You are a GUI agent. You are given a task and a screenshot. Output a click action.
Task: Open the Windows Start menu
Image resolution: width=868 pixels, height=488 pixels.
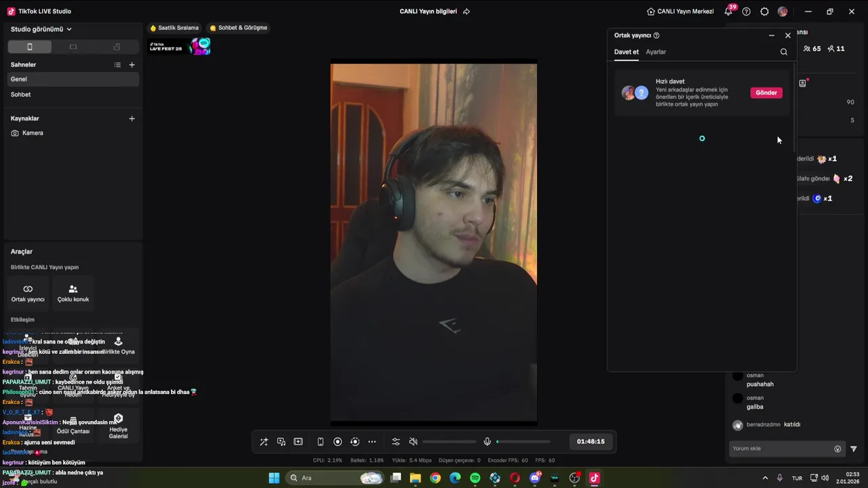click(x=274, y=478)
